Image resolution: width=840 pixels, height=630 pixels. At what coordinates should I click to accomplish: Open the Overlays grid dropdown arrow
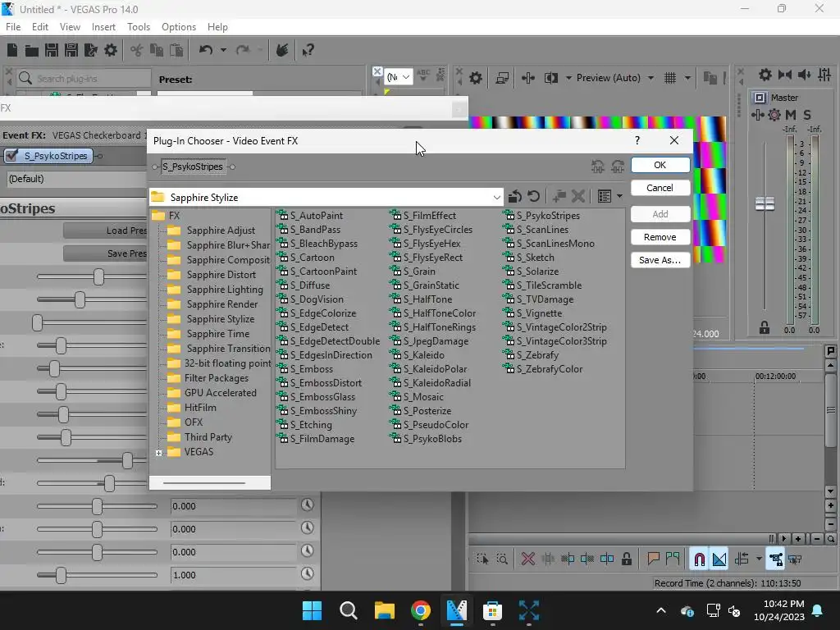pos(687,78)
